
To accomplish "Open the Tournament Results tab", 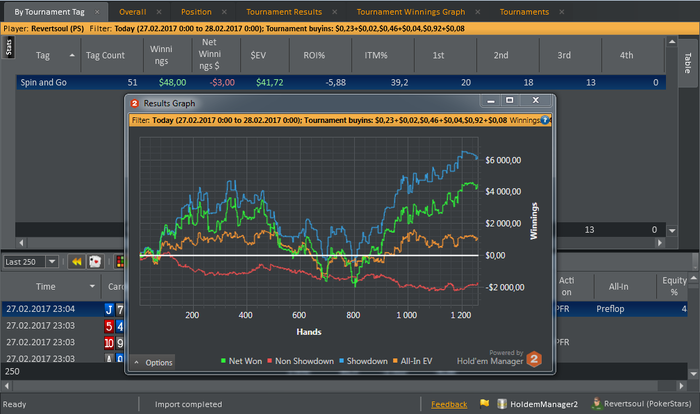I will pos(284,12).
